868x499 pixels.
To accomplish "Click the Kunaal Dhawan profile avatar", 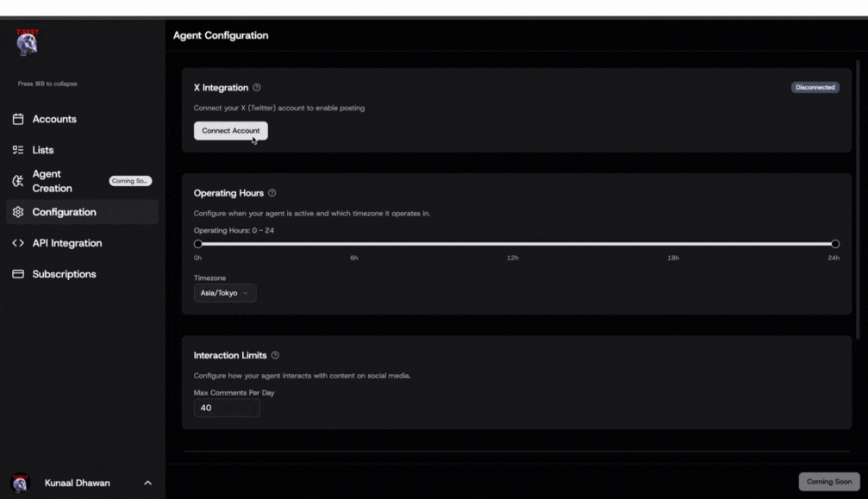I will coord(19,483).
